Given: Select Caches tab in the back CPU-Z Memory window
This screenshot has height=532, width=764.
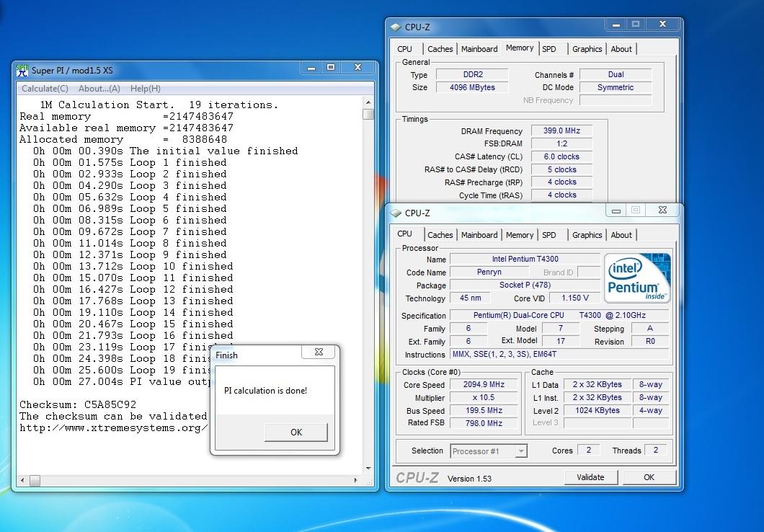Looking at the screenshot, I should (440, 49).
